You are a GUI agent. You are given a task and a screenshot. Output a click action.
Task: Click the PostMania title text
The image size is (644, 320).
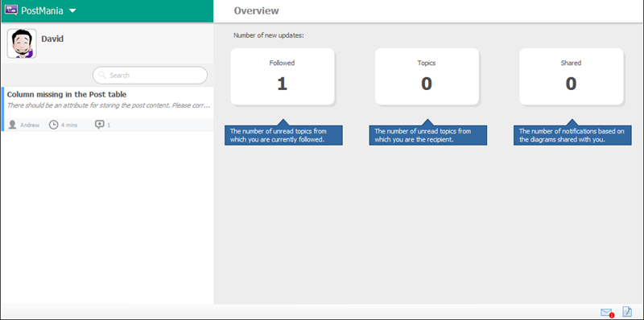pyautogui.click(x=42, y=10)
